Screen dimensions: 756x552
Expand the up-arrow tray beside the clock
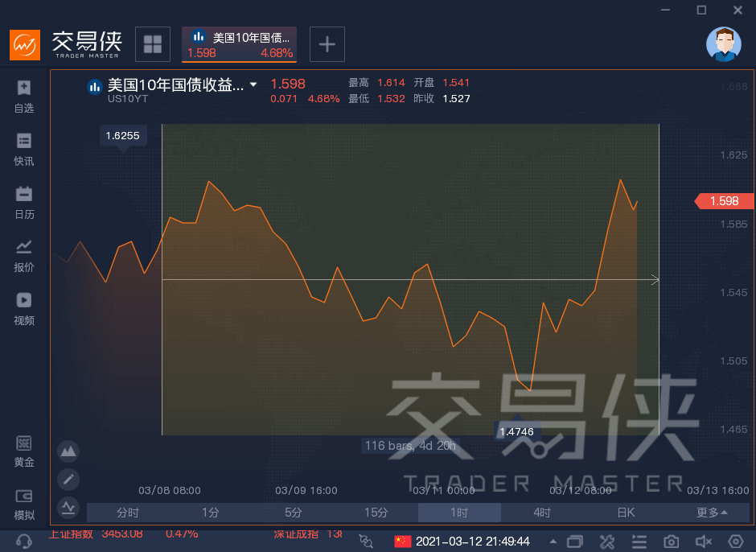[x=553, y=542]
